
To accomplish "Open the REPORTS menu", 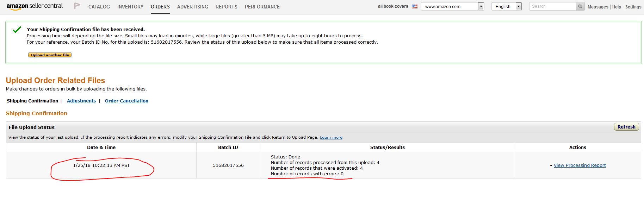I will pos(227,7).
